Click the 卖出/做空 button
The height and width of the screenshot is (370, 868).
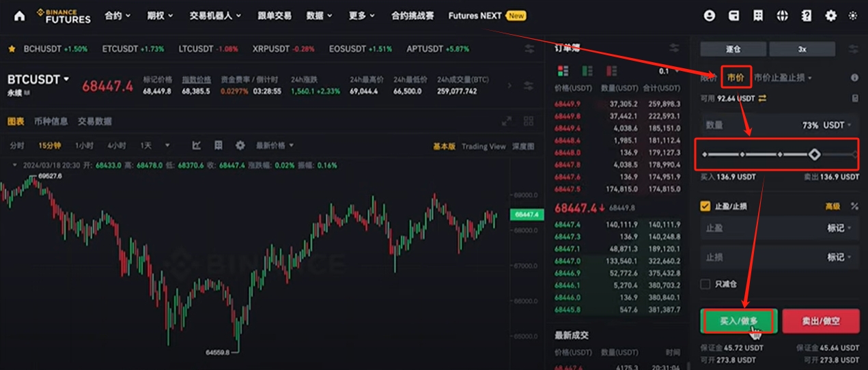(x=821, y=320)
